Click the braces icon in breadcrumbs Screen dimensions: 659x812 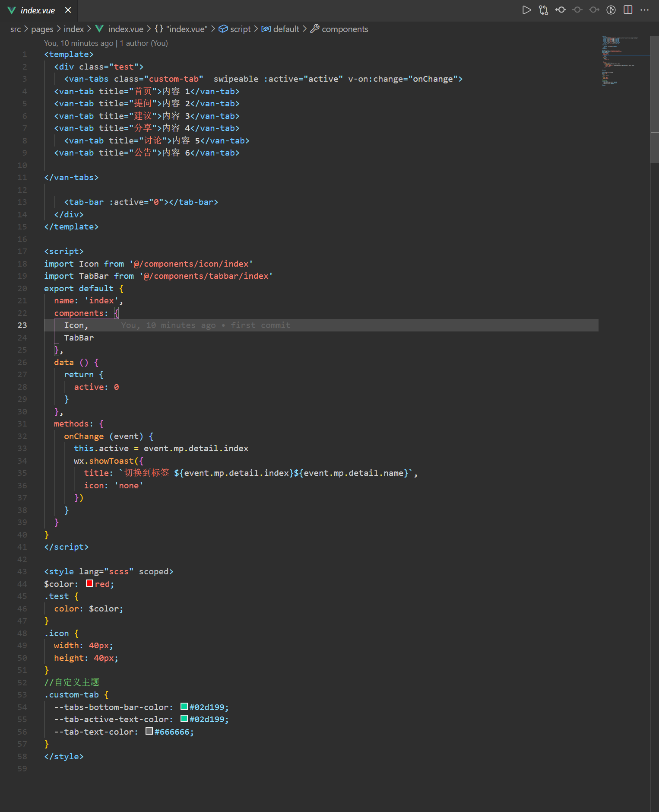159,29
